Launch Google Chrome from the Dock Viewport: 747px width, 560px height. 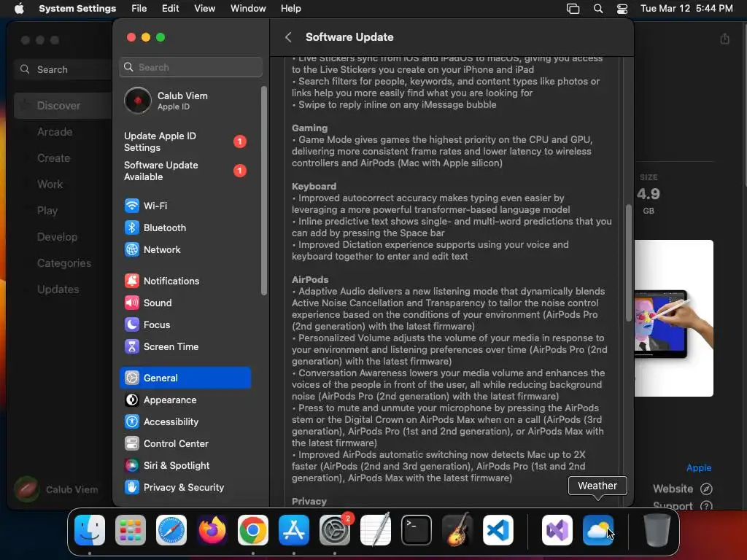(253, 530)
